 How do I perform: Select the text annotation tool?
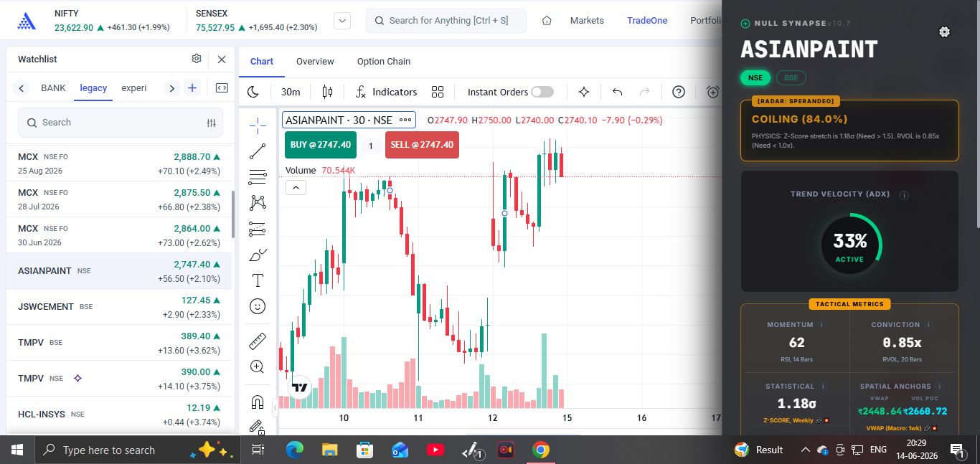click(258, 280)
